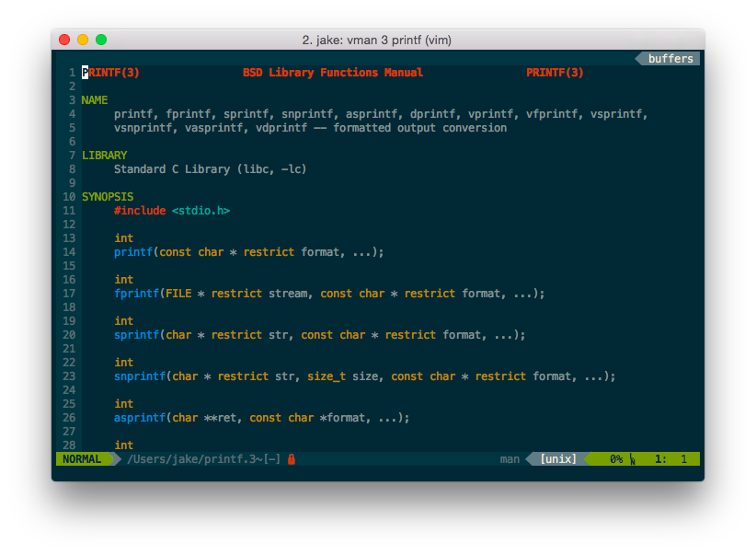The image size is (756, 555).
Task: Click the /Users/jake/printf.3~[-] file path
Action: (203, 459)
